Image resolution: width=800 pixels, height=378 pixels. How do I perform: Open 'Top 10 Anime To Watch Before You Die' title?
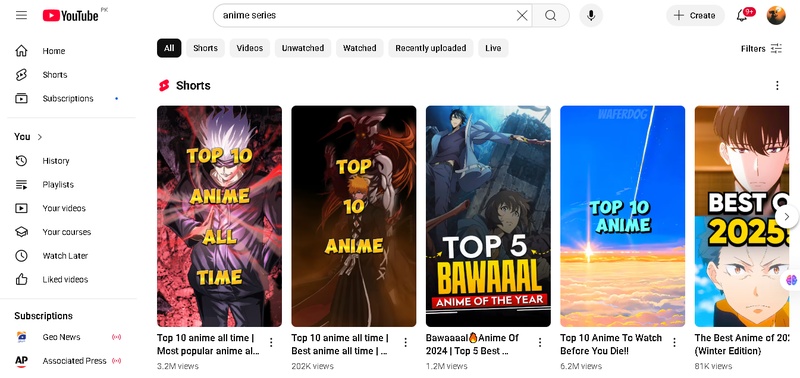611,344
